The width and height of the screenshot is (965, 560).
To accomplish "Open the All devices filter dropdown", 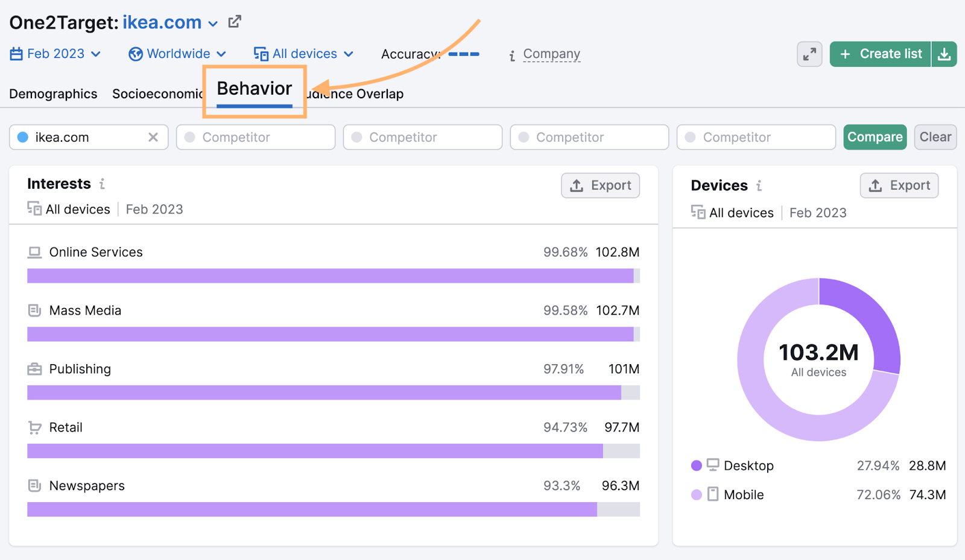I will 303,54.
